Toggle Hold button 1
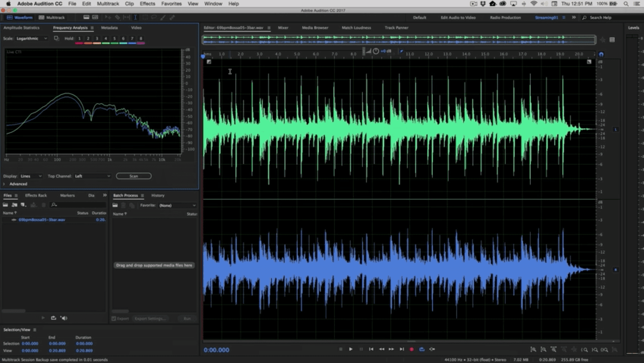Image resolution: width=644 pixels, height=363 pixels. click(79, 39)
